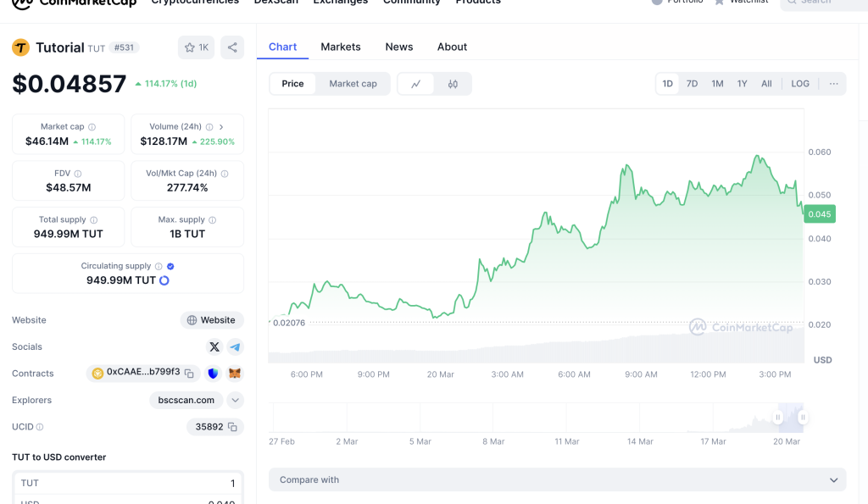Open the Chart tab

[x=283, y=47]
